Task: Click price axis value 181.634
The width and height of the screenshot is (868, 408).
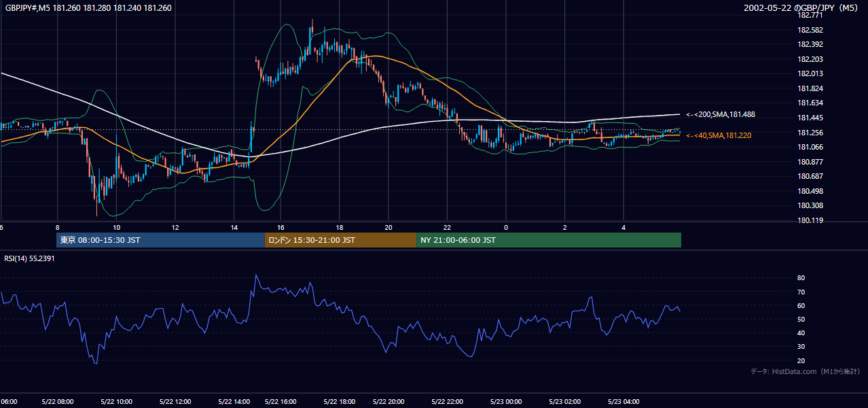Action: [x=810, y=103]
